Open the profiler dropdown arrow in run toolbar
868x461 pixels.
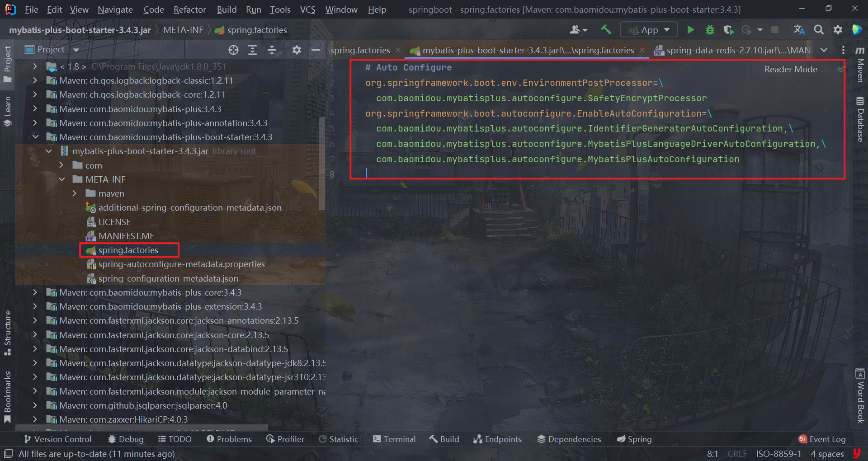(760, 30)
